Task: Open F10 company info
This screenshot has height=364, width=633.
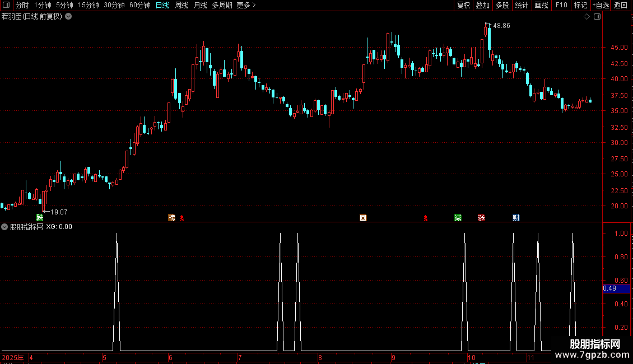Action: [x=561, y=5]
